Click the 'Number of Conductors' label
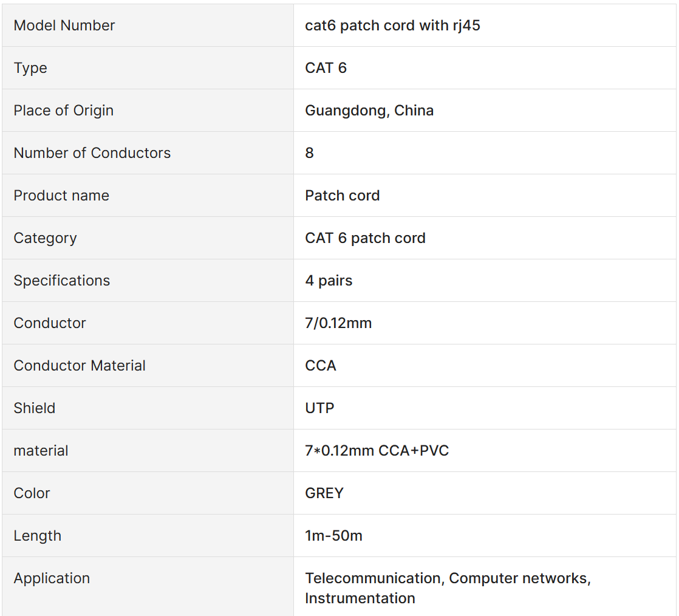679x616 pixels. (92, 153)
